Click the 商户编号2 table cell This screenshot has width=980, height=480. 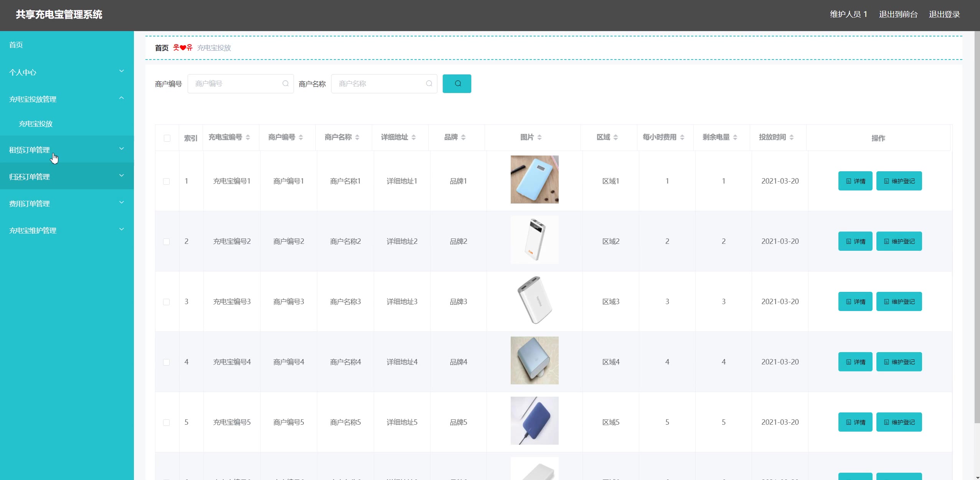point(289,241)
